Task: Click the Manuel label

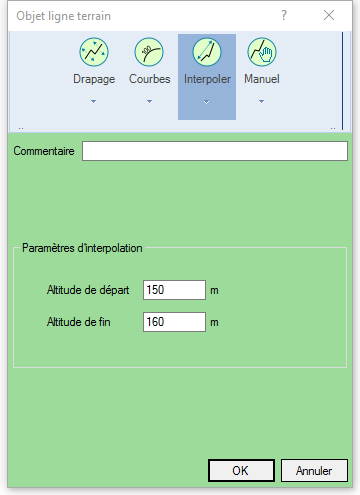Action: pyautogui.click(x=262, y=79)
